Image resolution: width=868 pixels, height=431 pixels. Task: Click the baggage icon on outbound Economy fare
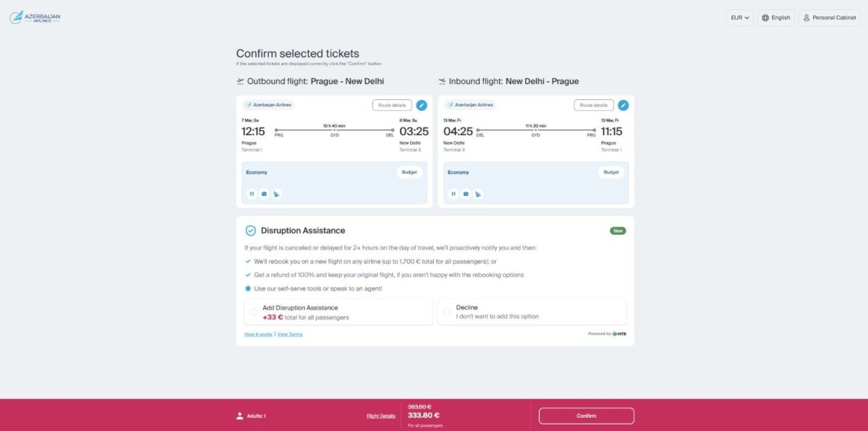(x=264, y=194)
